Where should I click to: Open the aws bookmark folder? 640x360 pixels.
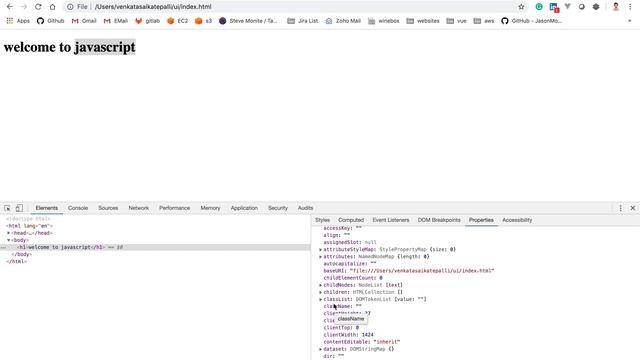484,21
